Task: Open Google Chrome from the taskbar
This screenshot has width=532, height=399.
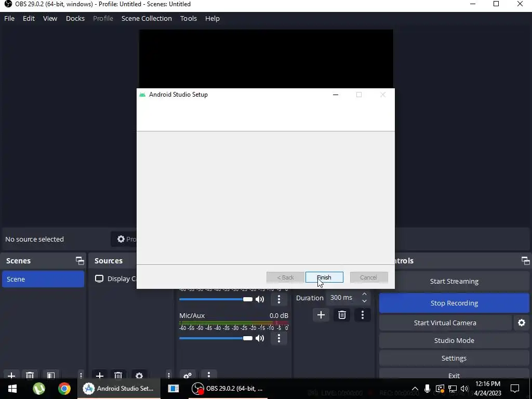Action: (64, 389)
